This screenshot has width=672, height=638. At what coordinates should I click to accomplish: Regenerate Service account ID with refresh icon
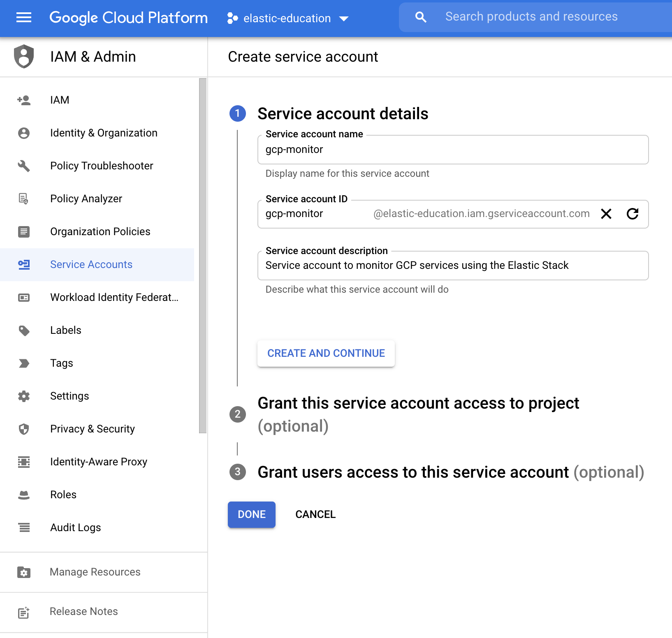pyautogui.click(x=633, y=214)
